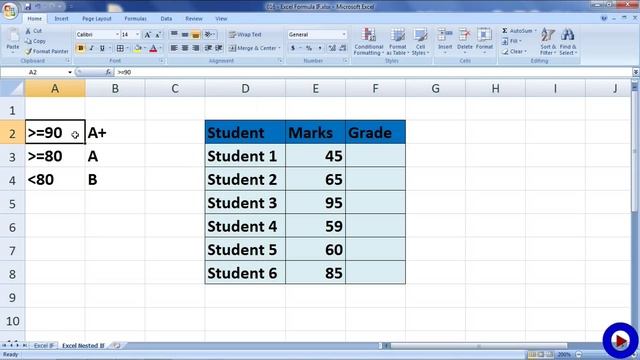
Task: Center cell text horizontally
Action: click(x=185, y=48)
